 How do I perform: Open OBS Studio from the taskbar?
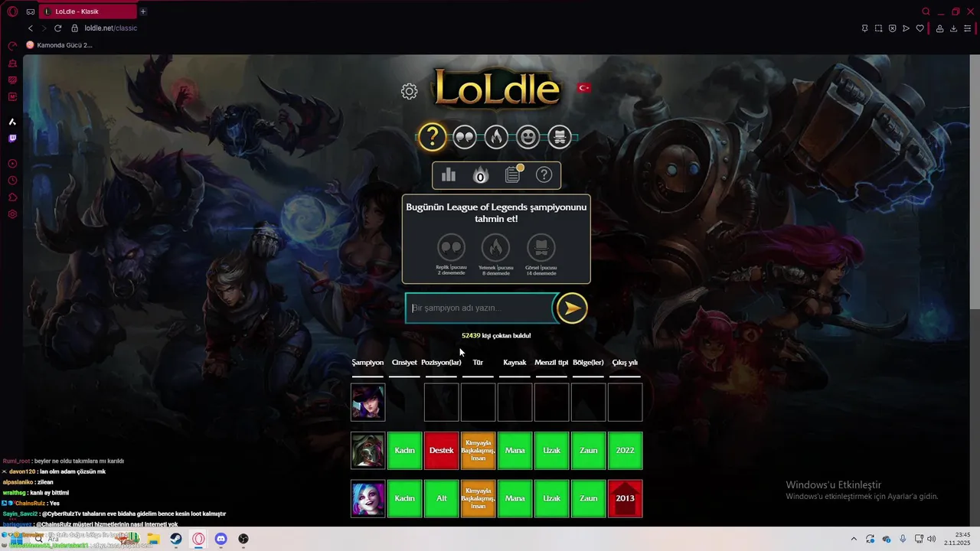(243, 539)
